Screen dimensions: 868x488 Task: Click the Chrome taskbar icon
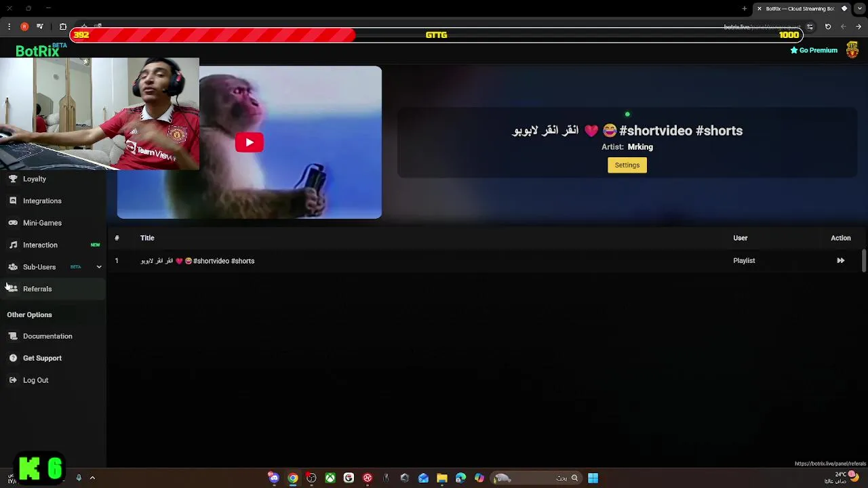pos(293,479)
